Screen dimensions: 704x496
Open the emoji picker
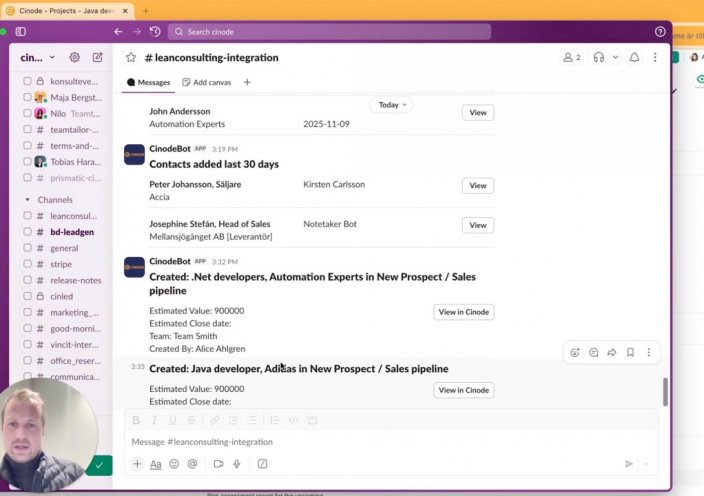click(174, 464)
